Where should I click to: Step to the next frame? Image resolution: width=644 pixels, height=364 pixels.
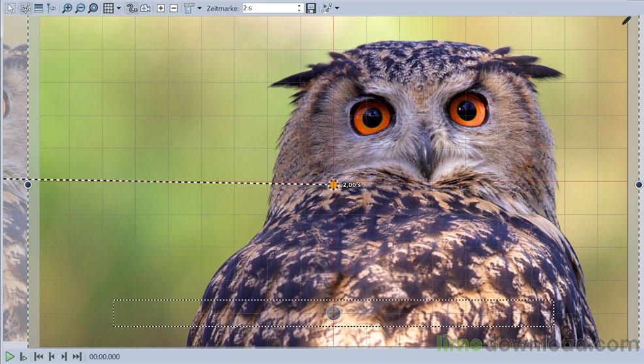tap(64, 357)
